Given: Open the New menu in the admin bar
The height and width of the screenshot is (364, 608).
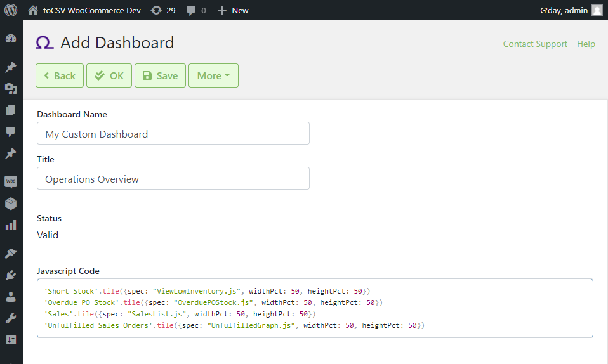Looking at the screenshot, I should click(x=233, y=11).
